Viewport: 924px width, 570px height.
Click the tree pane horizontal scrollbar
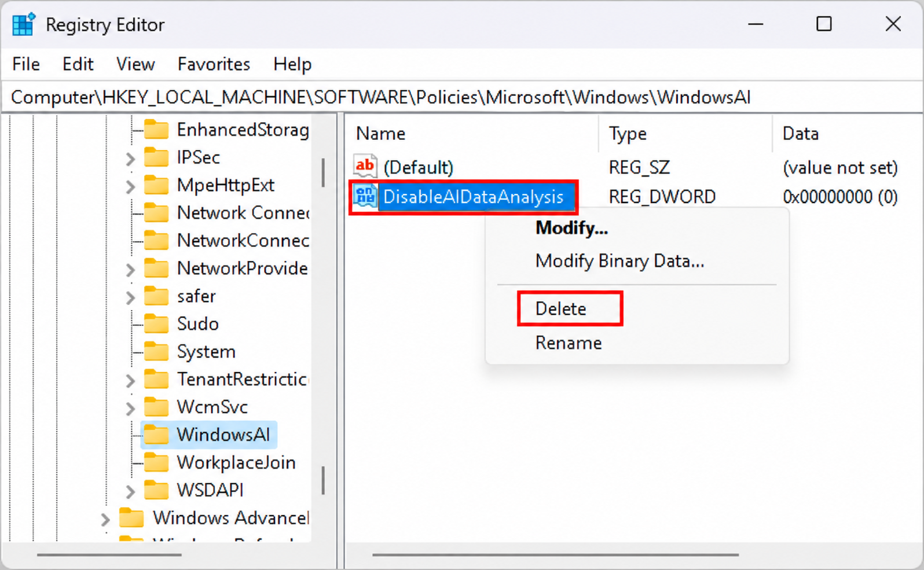pos(109,555)
